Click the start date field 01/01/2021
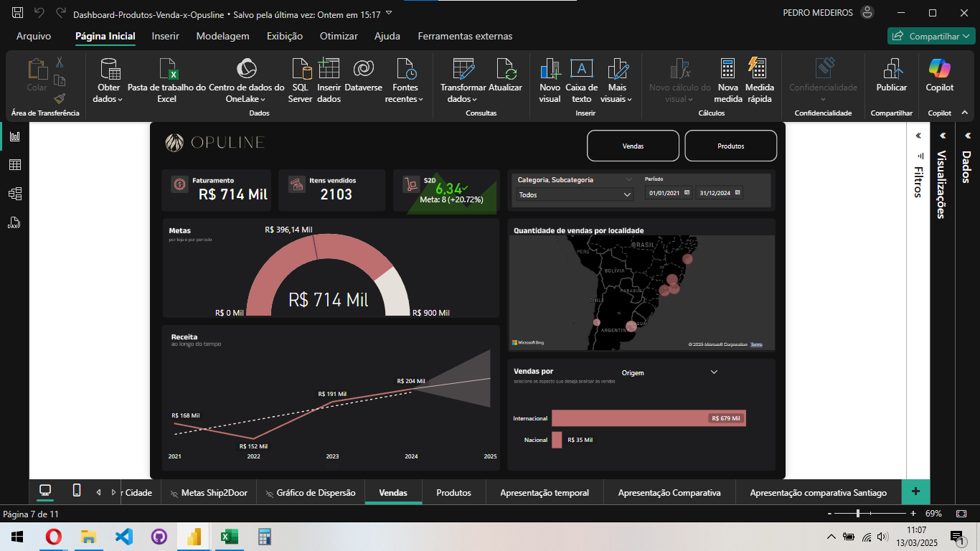This screenshot has width=980, height=551. (669, 192)
